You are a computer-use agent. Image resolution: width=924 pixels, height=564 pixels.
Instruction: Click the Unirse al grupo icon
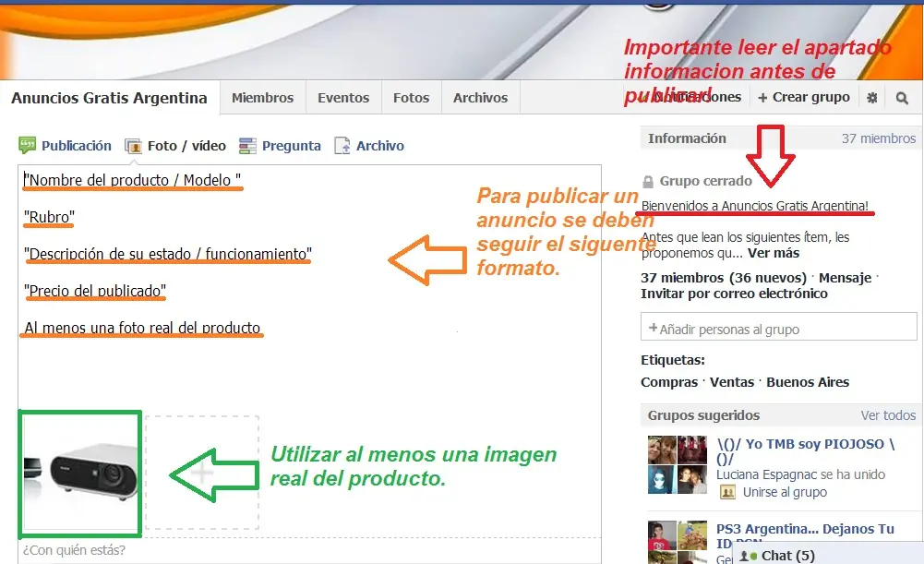727,492
